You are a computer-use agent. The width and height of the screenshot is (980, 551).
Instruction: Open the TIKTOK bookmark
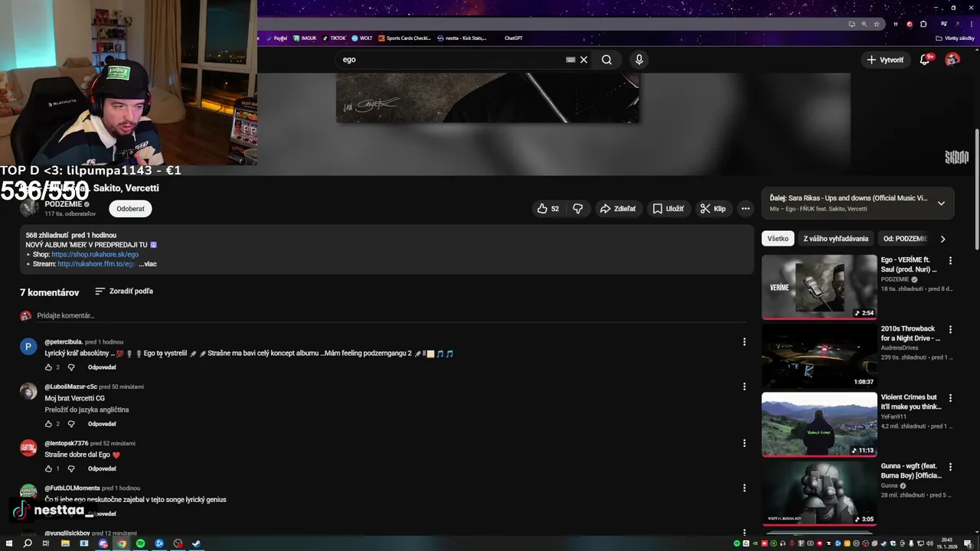pos(335,38)
